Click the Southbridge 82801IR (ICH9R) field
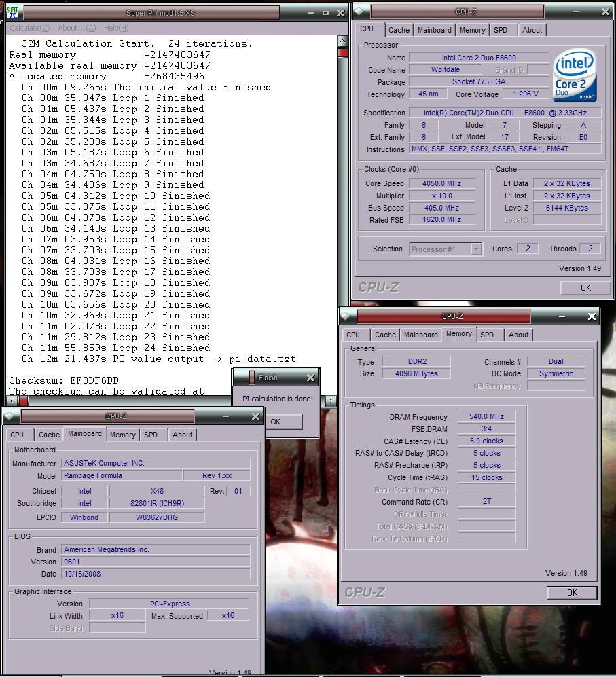616x677 pixels. [157, 503]
